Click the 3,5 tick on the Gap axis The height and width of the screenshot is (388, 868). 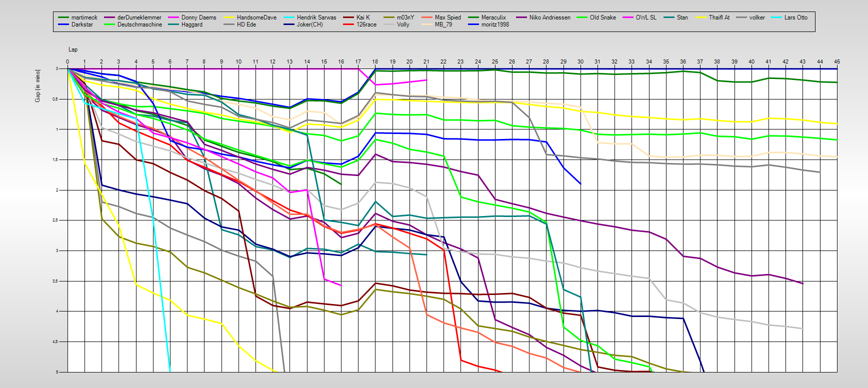click(x=55, y=281)
